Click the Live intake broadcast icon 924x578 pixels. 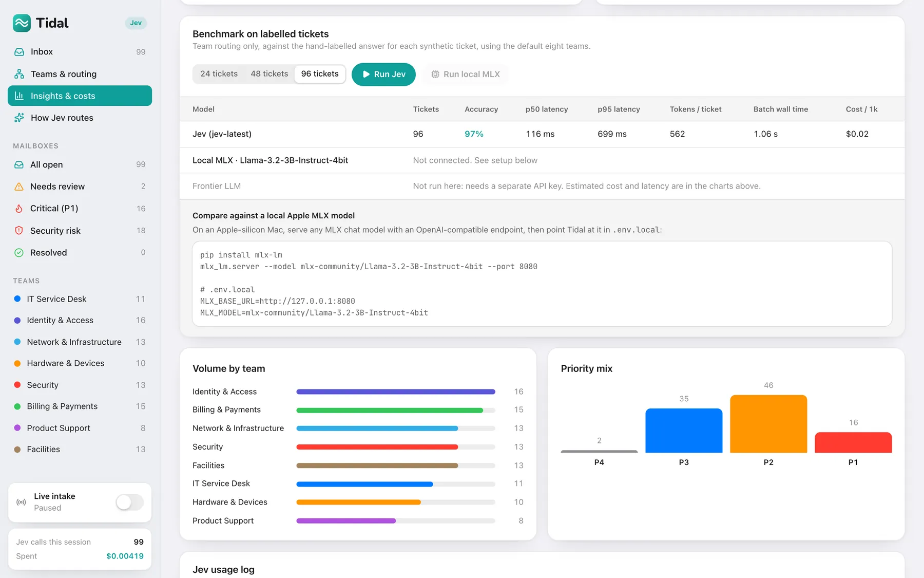click(x=21, y=502)
